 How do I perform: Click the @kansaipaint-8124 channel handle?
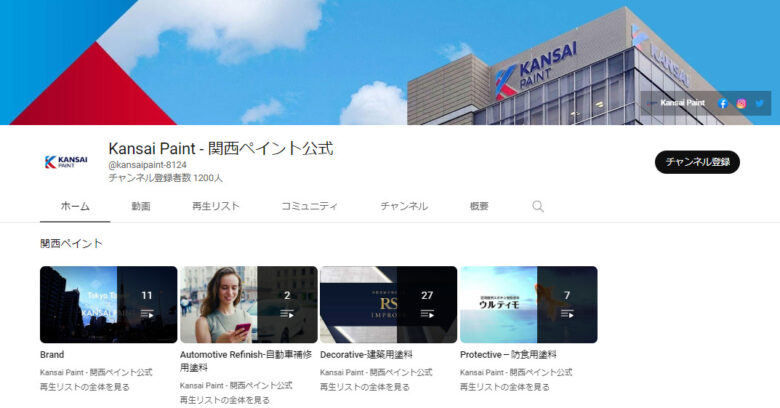pos(148,165)
